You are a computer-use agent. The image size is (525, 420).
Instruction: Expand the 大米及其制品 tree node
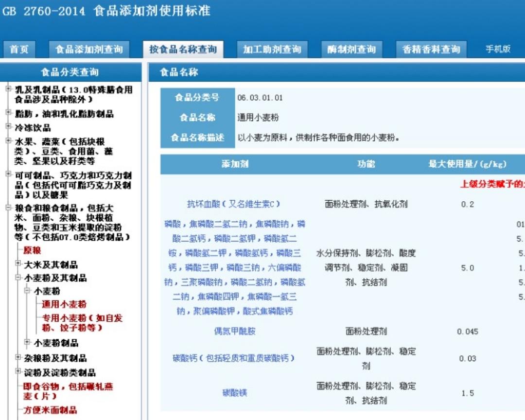pos(18,264)
